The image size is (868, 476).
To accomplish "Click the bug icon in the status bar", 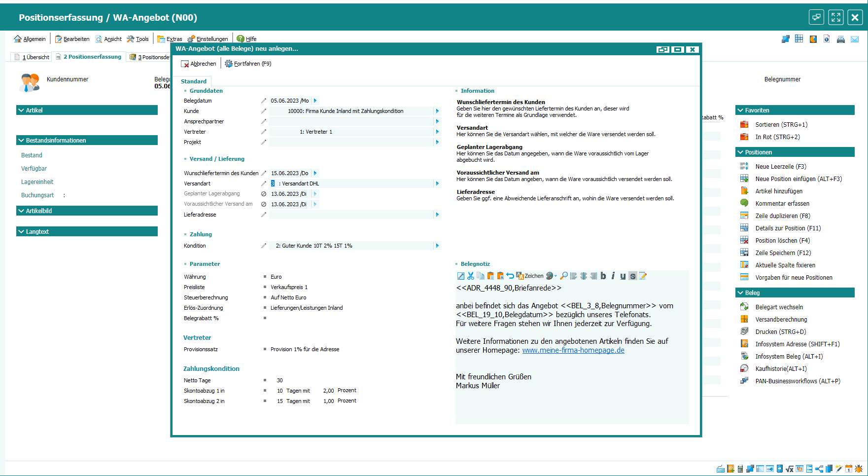I will (859, 469).
